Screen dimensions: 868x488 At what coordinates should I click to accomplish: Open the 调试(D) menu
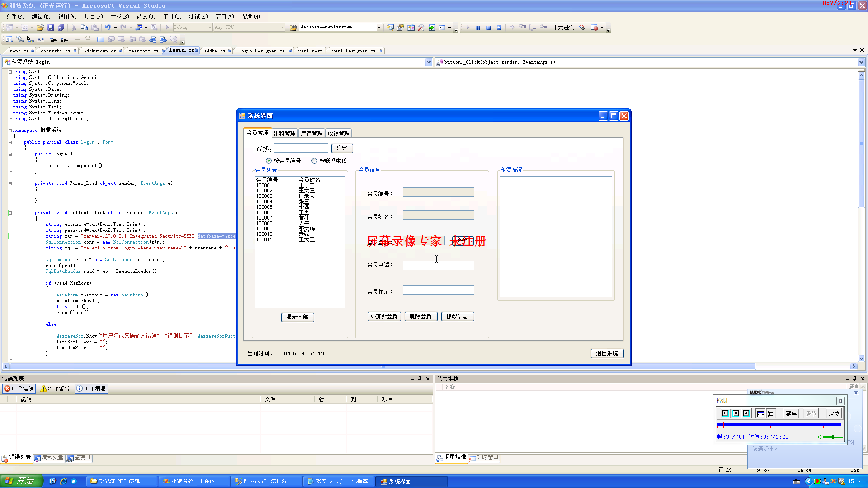tap(146, 17)
